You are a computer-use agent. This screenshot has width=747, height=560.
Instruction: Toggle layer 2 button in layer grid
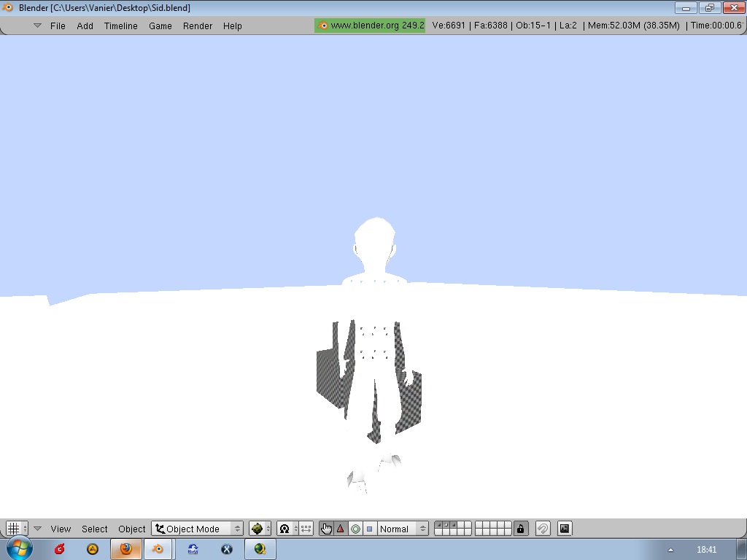pyautogui.click(x=446, y=525)
